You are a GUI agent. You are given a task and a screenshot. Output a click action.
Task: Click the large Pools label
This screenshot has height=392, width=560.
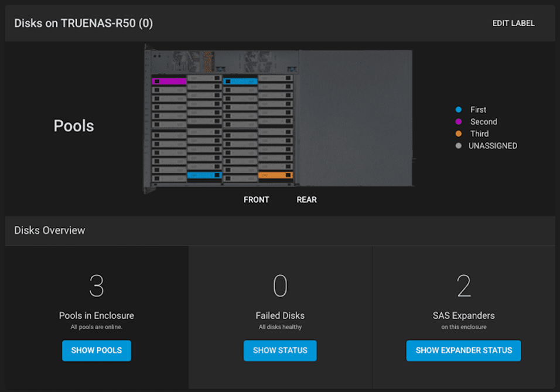(73, 125)
